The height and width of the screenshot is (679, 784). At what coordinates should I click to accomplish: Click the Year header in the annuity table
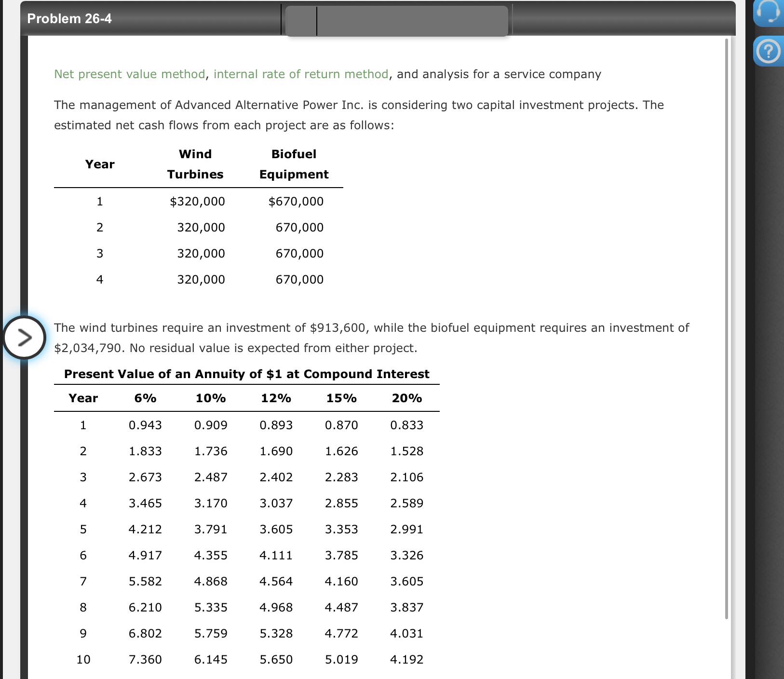click(83, 398)
